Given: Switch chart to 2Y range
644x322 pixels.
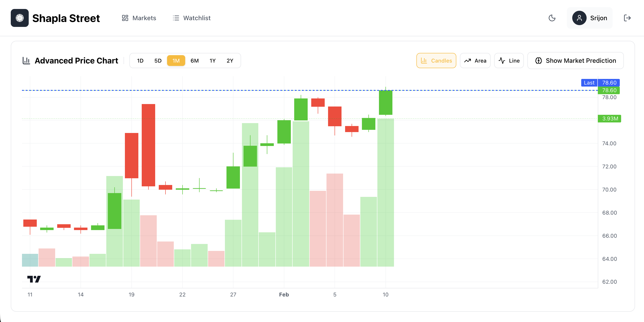Looking at the screenshot, I should click(230, 61).
